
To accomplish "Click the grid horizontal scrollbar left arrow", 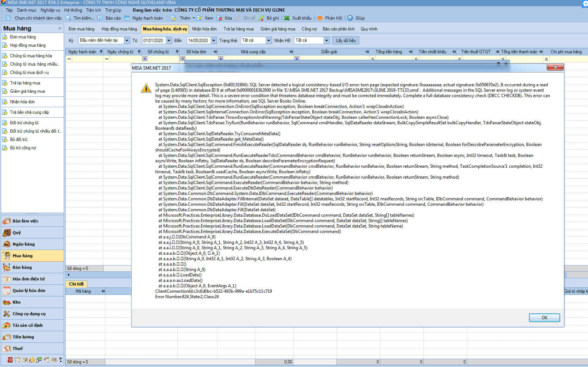I will (x=68, y=275).
